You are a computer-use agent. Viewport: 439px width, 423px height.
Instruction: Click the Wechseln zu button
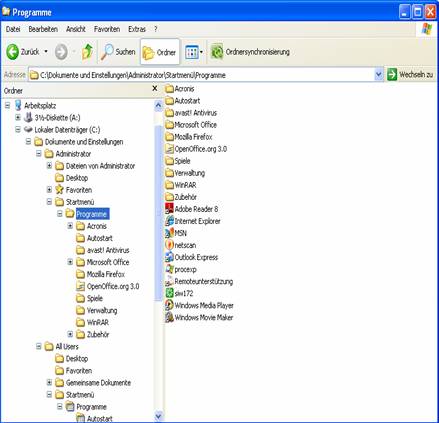pos(411,75)
